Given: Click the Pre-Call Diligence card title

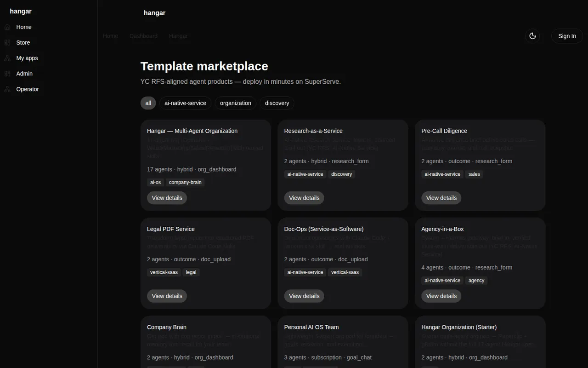Looking at the screenshot, I should (444, 131).
